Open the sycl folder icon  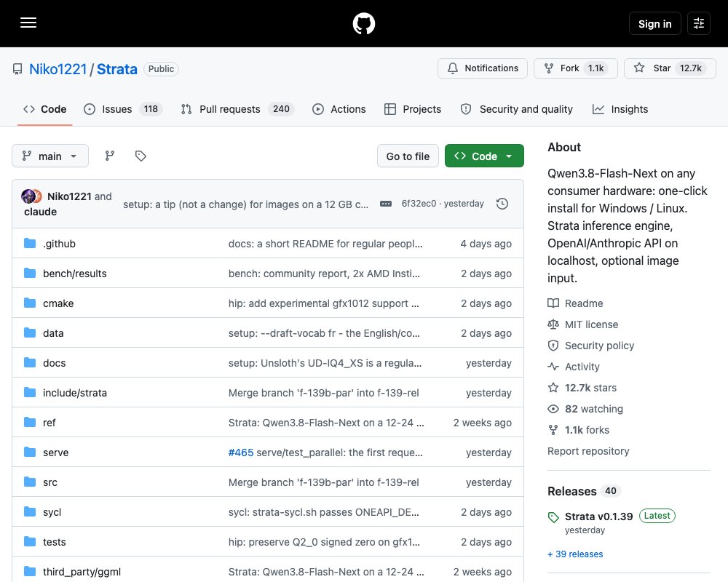point(30,512)
